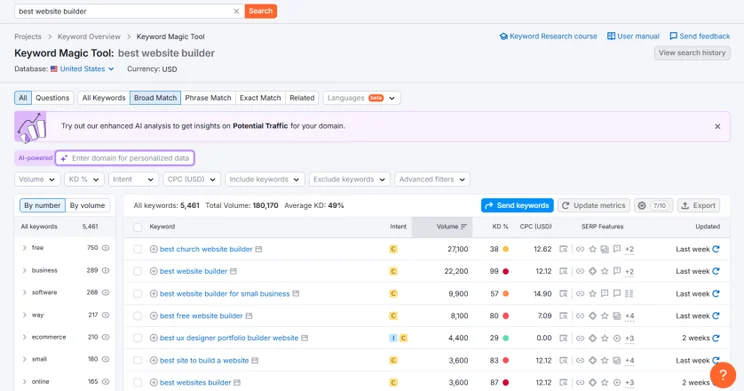Viewport: 744px width, 391px height.
Task: Click the green KD dot for 'best ux designer portfolio'
Action: [x=506, y=338]
